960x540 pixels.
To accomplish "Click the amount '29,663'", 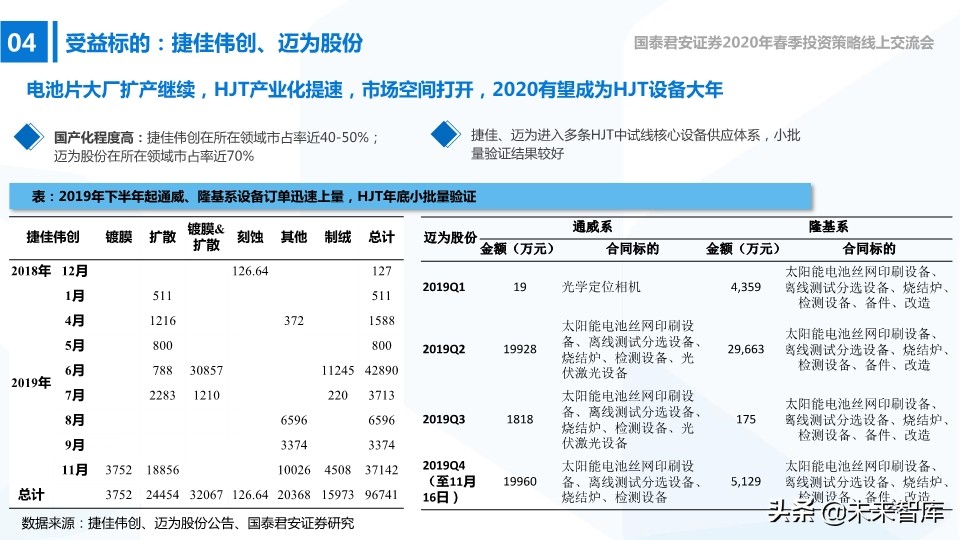I will [x=746, y=349].
